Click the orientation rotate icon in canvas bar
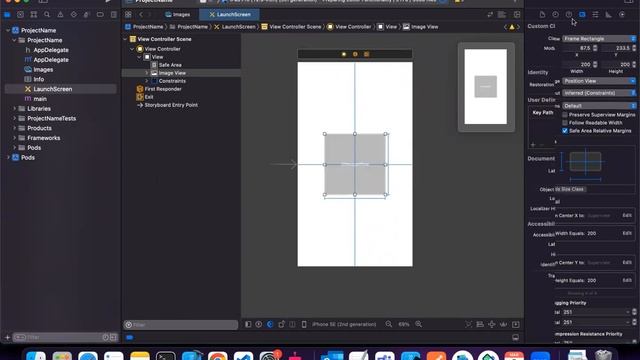 281,324
